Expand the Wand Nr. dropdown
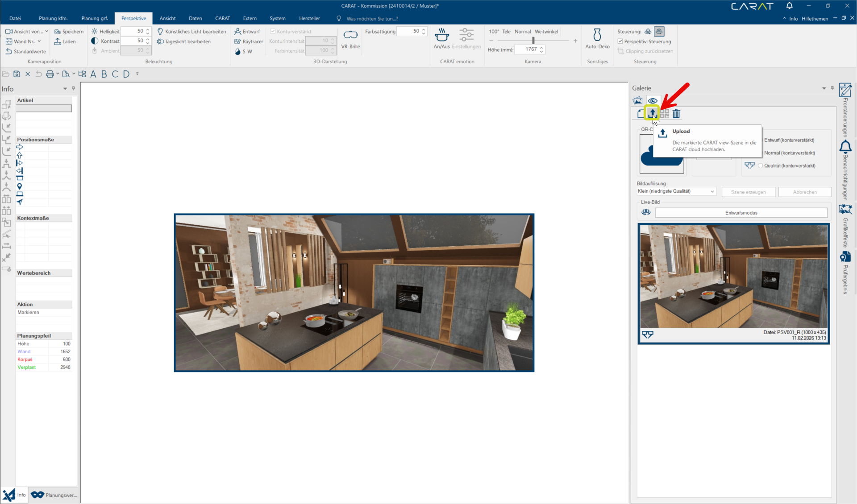Screen dimensions: 857x504 pos(39,41)
